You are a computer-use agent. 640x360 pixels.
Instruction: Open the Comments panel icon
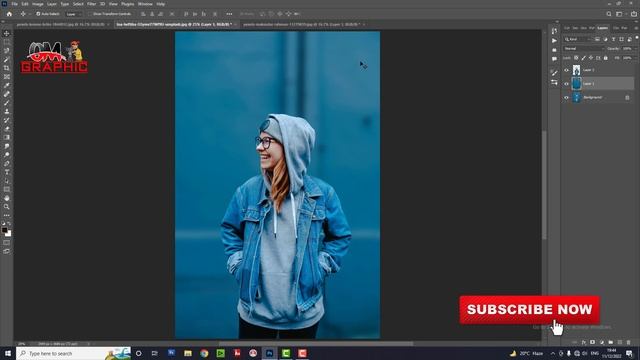coord(554,59)
